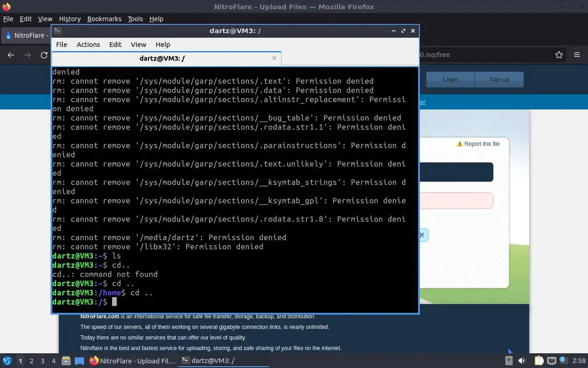Click the NitroFlare flame tab icon

coord(8,35)
